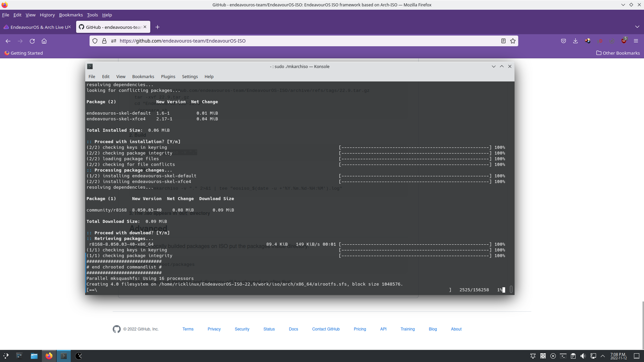
Task: Open the notifications bell tray icon
Action: point(533,356)
